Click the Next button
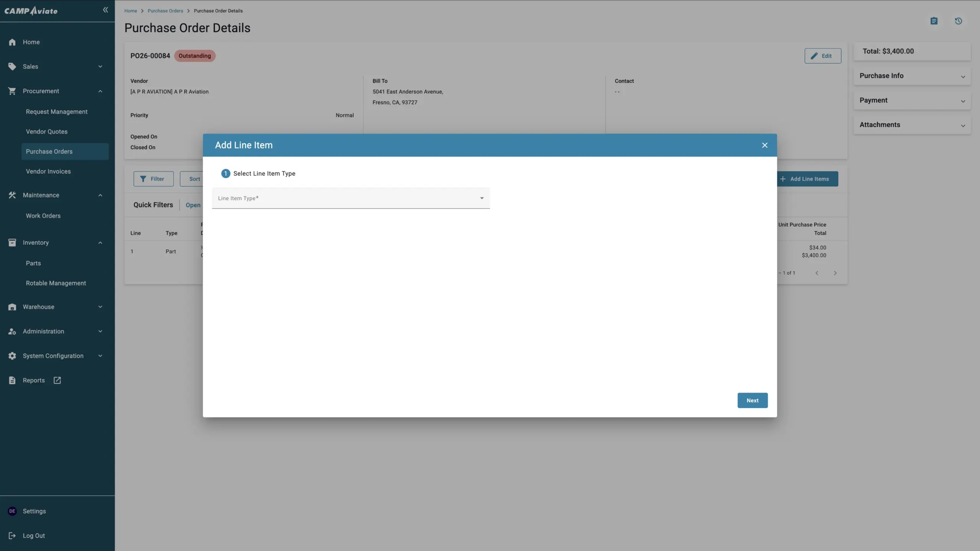This screenshot has height=551, width=980. 752,400
